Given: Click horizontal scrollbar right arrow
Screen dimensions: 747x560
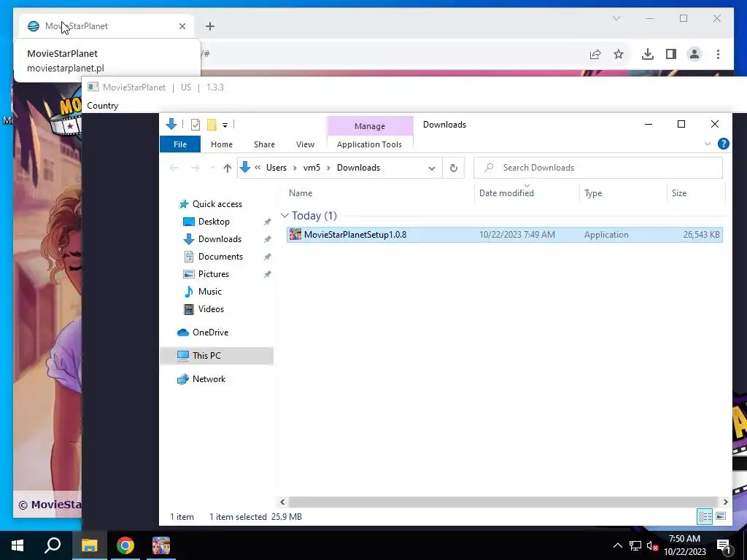Looking at the screenshot, I should coord(725,502).
